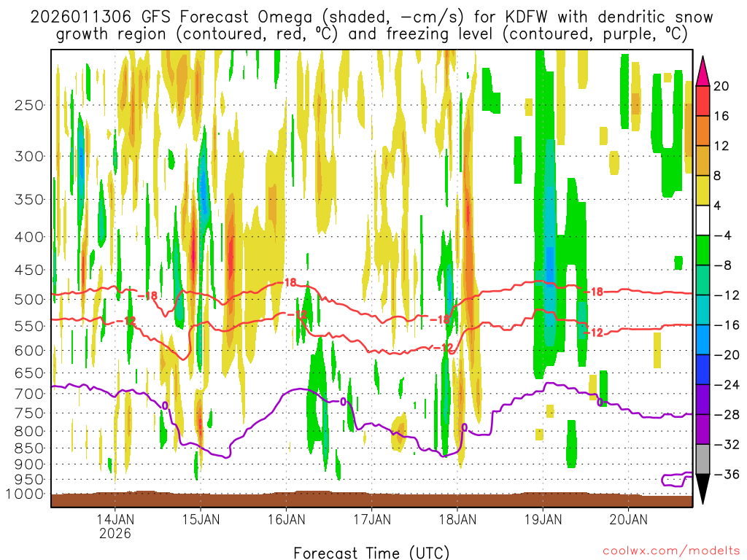
Task: Click the 300 pressure level label
Action: [29, 156]
